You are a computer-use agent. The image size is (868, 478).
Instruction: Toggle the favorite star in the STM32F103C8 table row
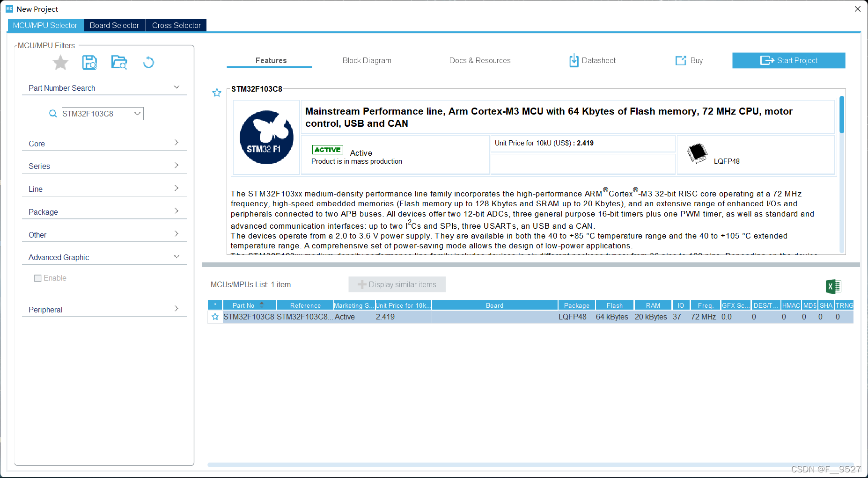point(215,317)
